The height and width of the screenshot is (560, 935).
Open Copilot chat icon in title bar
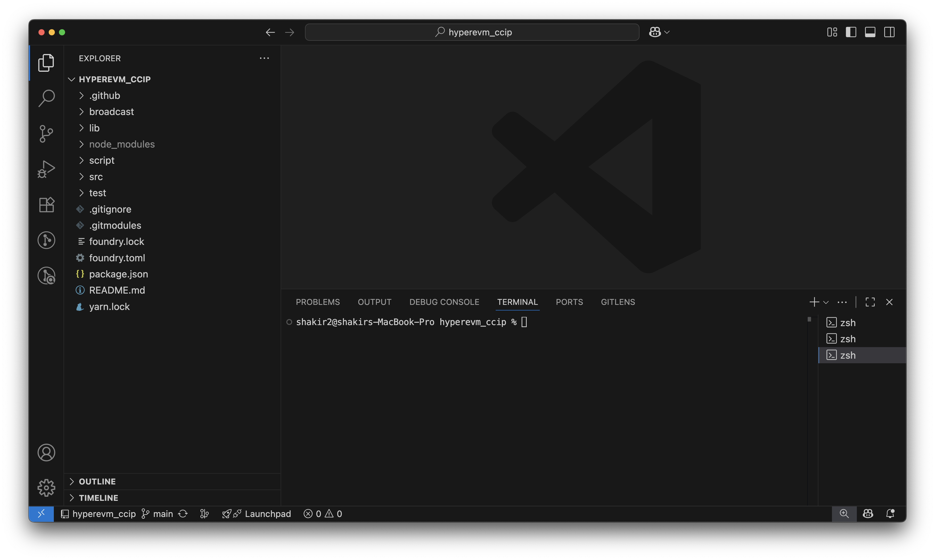coord(655,32)
